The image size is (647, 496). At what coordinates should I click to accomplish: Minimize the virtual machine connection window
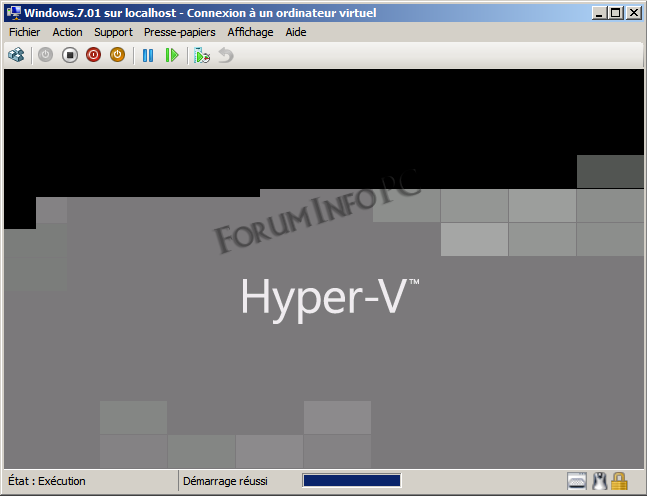click(599, 13)
